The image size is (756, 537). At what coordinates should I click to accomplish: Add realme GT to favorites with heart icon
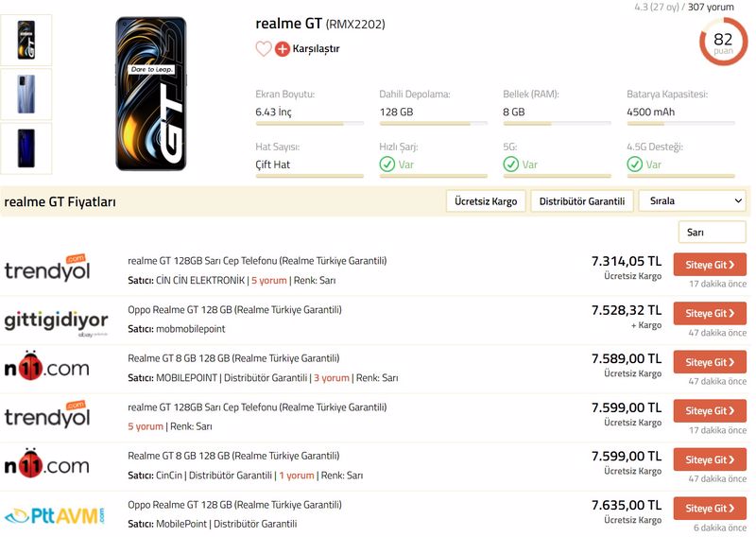264,49
